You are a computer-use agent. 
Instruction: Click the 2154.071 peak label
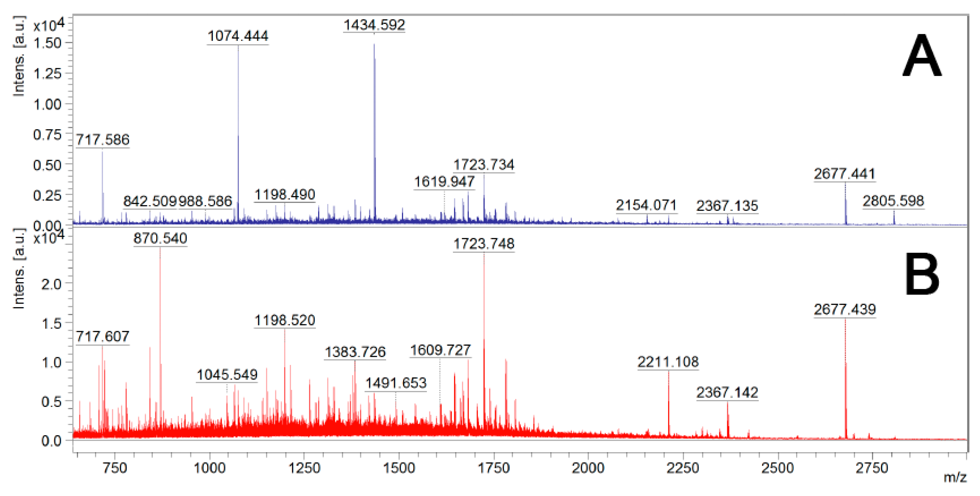pos(646,206)
